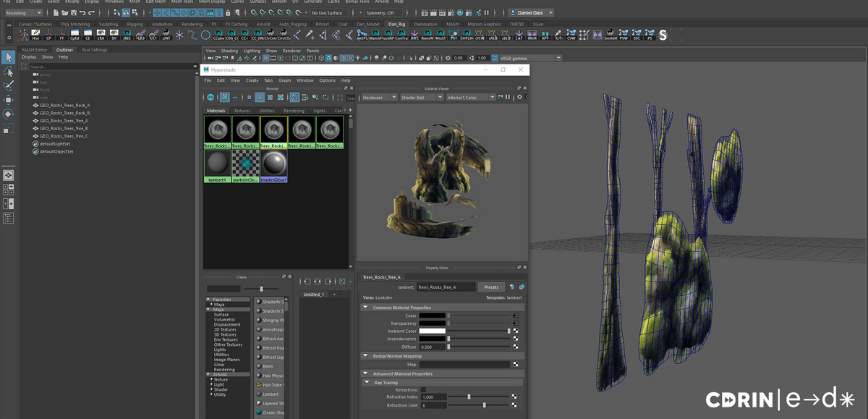Screen dimensions: 868x419
Task: Open Hypershade Tabs menu
Action: pos(268,80)
